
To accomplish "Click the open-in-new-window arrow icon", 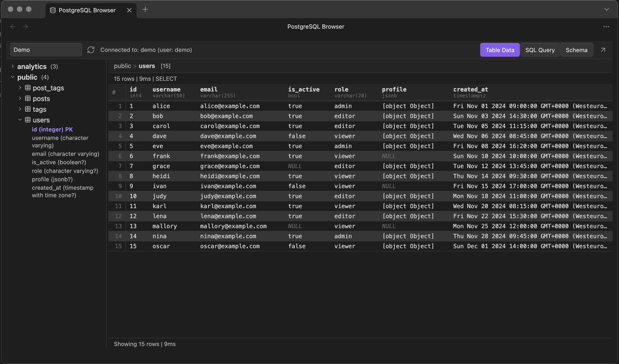I will 603,50.
